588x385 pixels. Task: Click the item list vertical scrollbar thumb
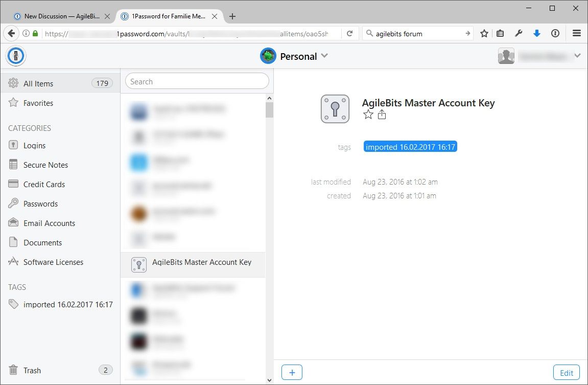point(269,109)
